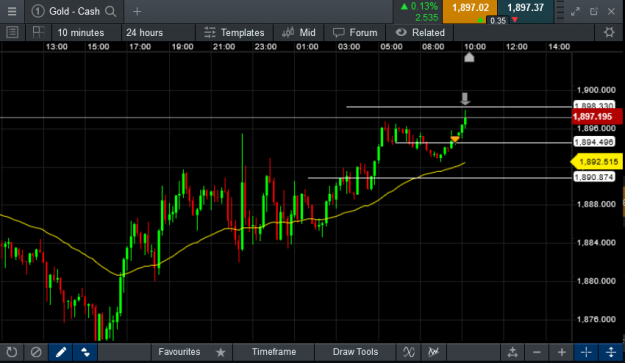Click the auto-scale chart icon
This screenshot has width=625, height=363.
[x=513, y=352]
